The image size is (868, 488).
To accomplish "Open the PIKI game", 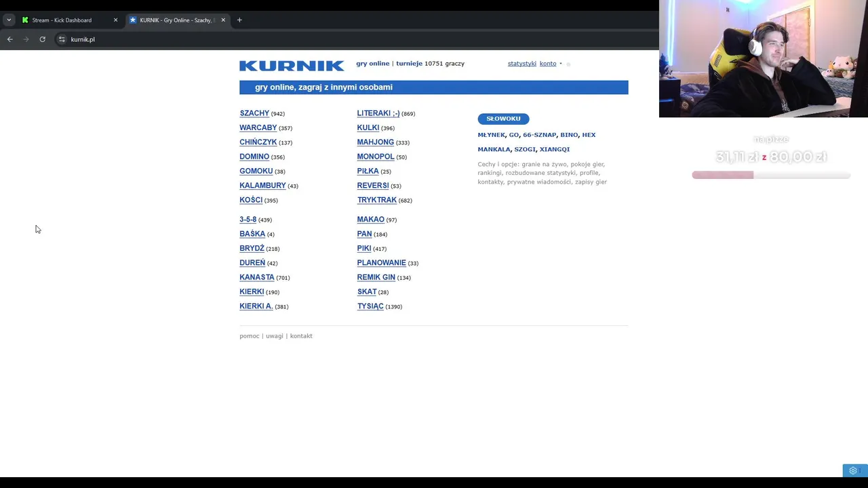I will tap(364, 249).
